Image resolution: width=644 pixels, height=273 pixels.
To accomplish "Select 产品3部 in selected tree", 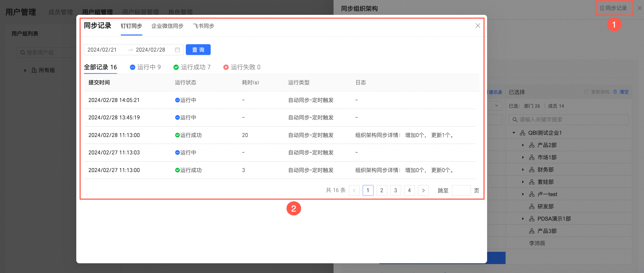I will (547, 231).
